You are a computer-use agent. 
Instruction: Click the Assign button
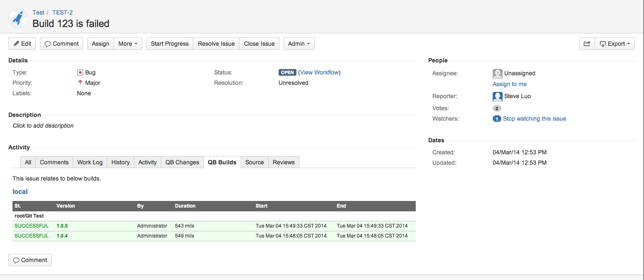coord(100,44)
